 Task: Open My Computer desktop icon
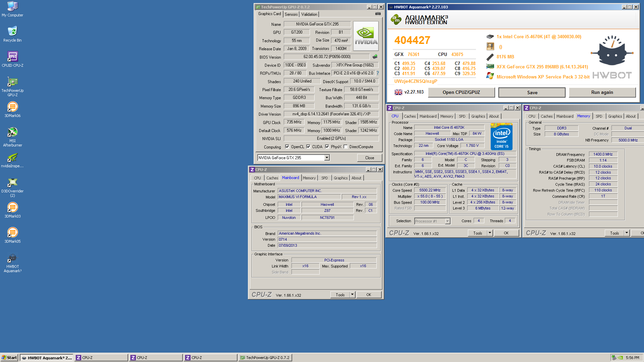12,9
